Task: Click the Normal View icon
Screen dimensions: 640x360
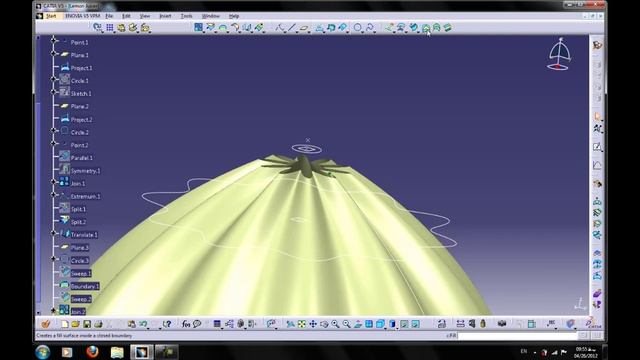Action: [358, 324]
